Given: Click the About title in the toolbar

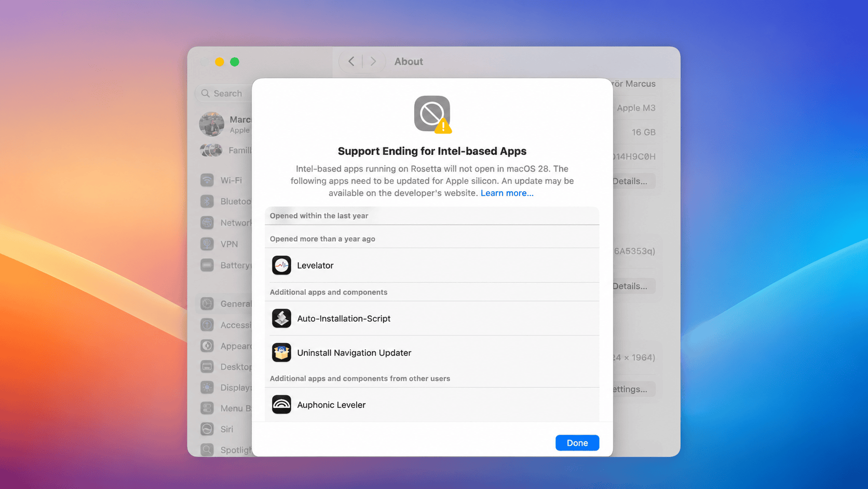Looking at the screenshot, I should click(409, 61).
